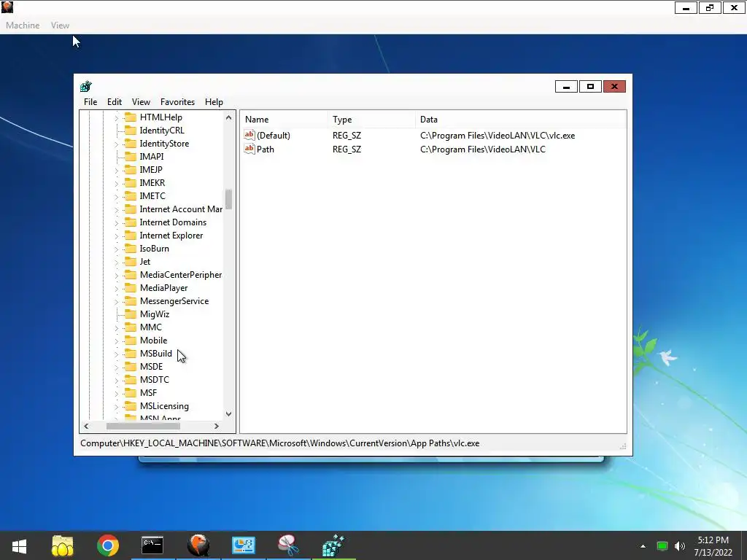The width and height of the screenshot is (747, 560).
Task: Click the IdentityCRL folder icon
Action: [131, 130]
